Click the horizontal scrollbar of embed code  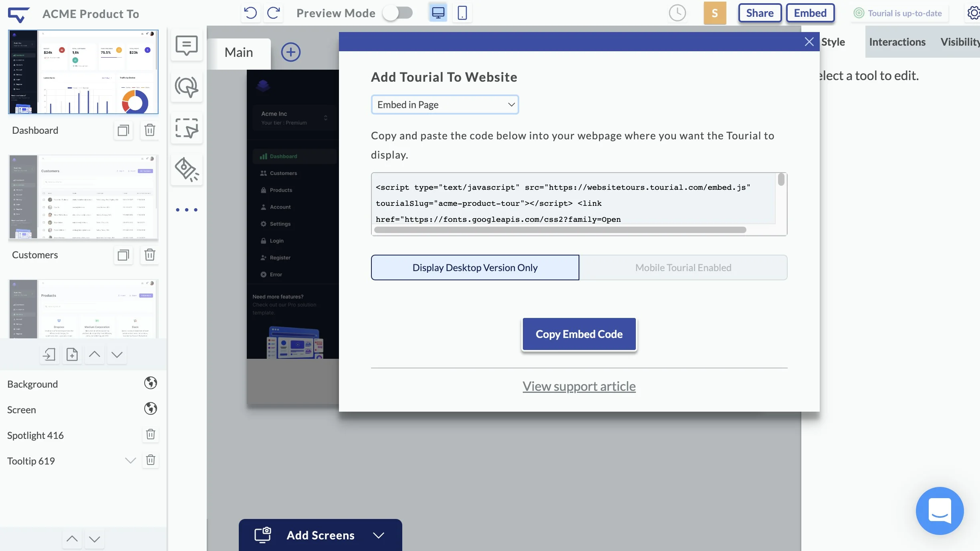click(560, 230)
